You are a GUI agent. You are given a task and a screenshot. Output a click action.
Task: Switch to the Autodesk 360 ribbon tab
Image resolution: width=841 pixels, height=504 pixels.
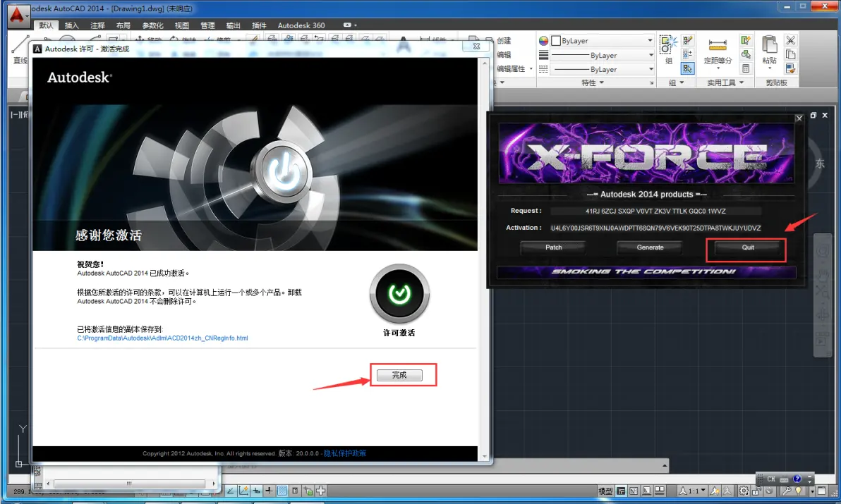click(x=301, y=25)
